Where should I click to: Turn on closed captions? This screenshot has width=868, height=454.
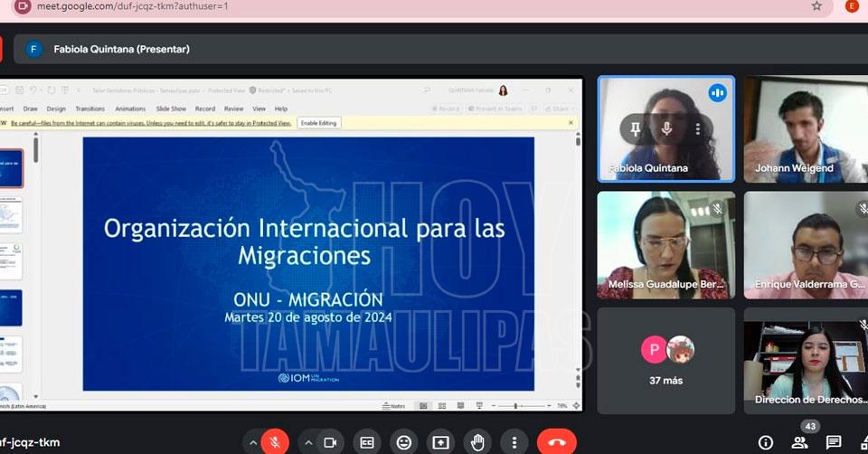pos(366,442)
